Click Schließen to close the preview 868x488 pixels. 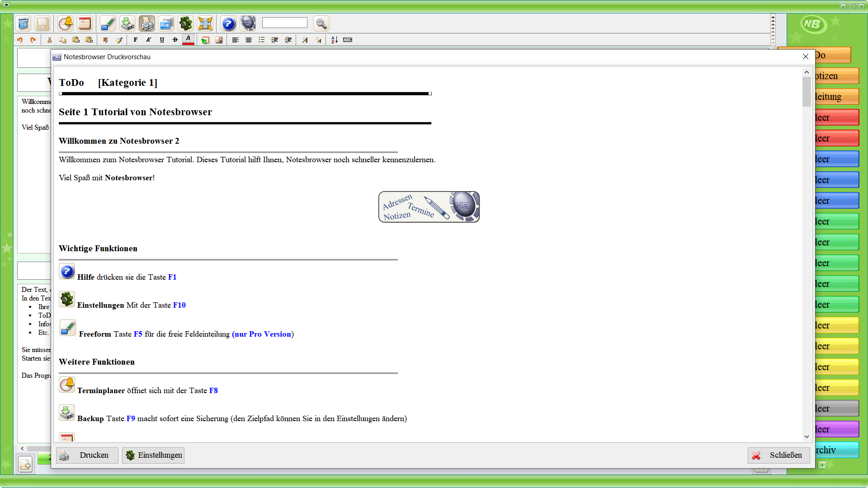(x=779, y=455)
